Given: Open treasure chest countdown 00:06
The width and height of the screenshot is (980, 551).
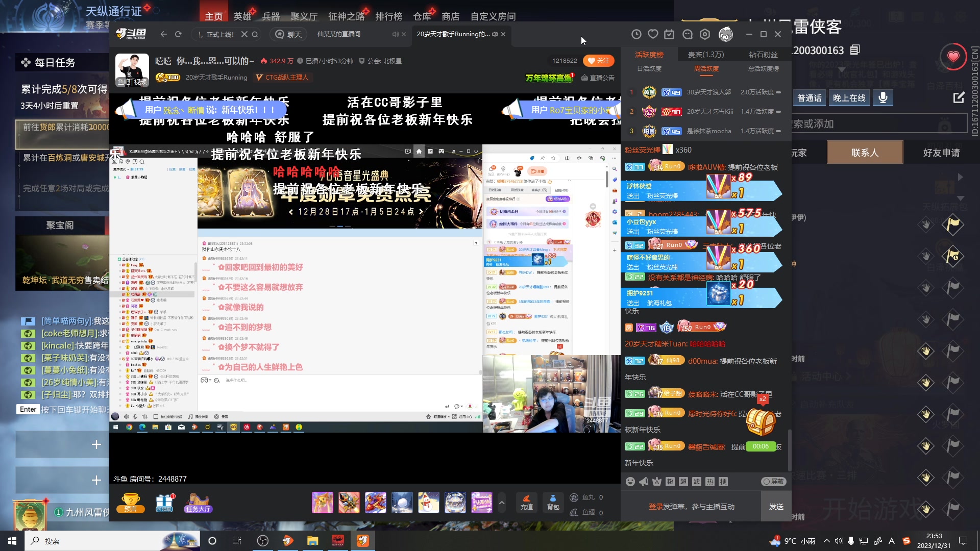Looking at the screenshot, I should point(761,429).
